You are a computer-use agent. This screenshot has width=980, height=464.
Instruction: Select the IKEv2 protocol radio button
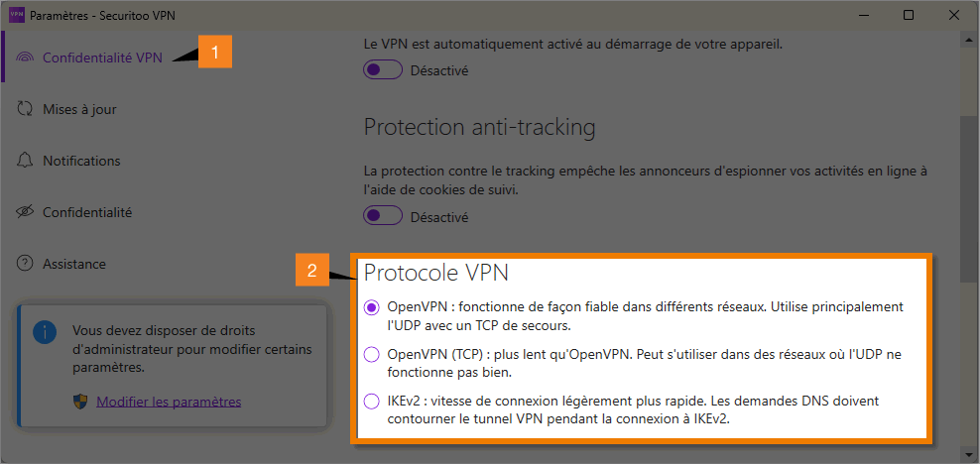click(x=371, y=401)
